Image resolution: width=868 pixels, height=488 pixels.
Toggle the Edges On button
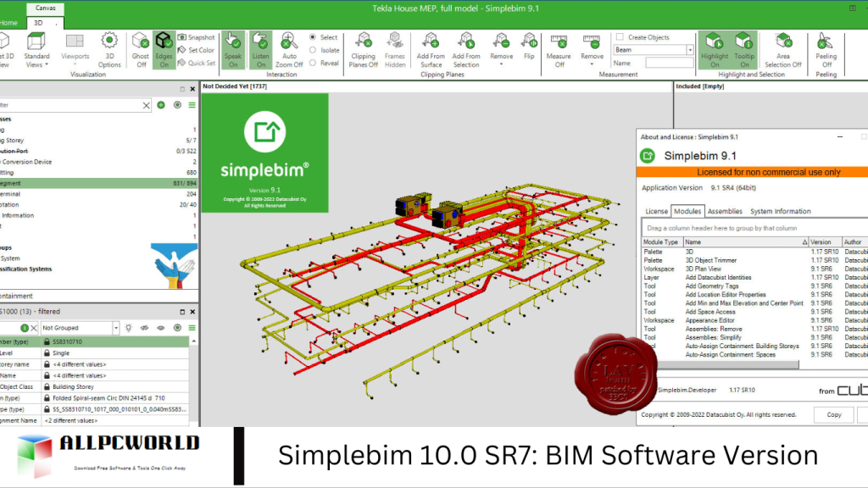(x=164, y=50)
